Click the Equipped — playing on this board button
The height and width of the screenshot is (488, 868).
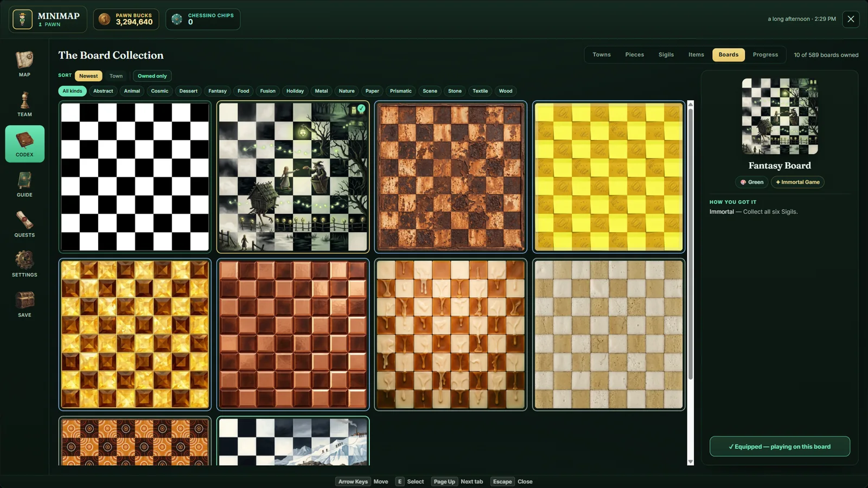[780, 446]
